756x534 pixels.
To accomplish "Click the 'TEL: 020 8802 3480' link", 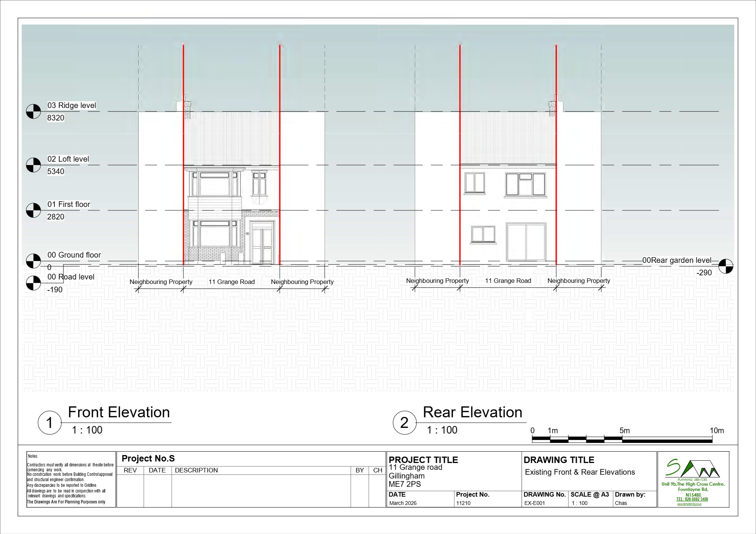I will (x=692, y=499).
